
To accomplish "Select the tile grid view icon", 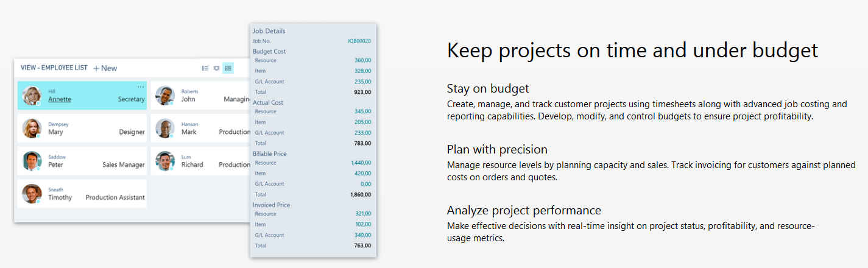I will pyautogui.click(x=228, y=68).
